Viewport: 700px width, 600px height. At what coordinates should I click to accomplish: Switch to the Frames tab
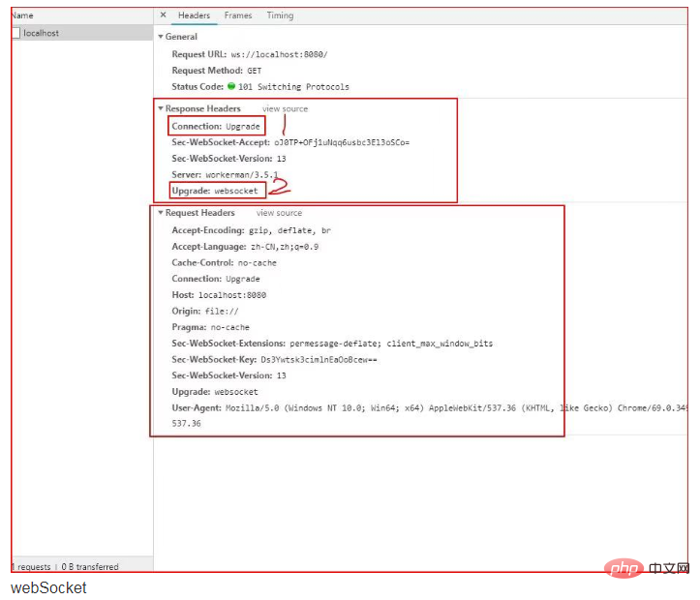tap(237, 15)
